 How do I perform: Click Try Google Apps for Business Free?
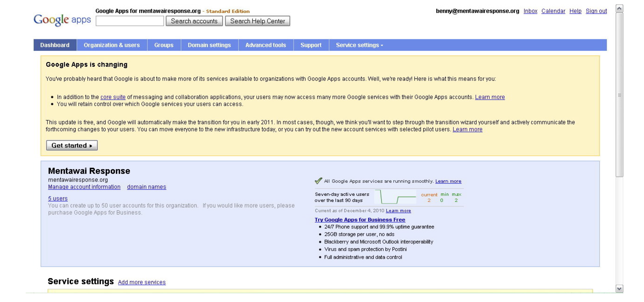[360, 220]
